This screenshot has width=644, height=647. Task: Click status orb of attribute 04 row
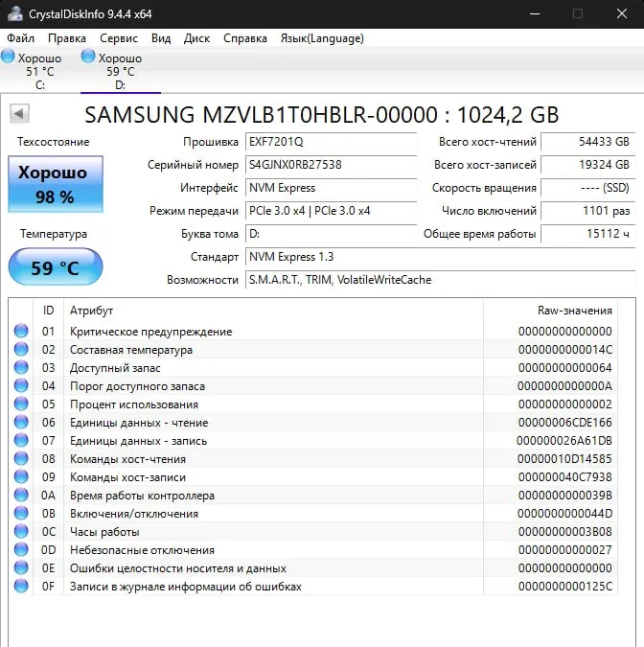tap(21, 385)
